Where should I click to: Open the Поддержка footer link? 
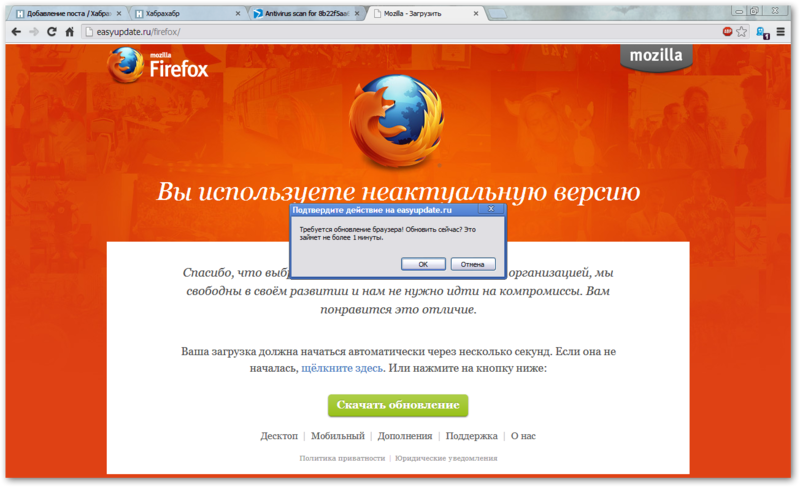point(471,436)
